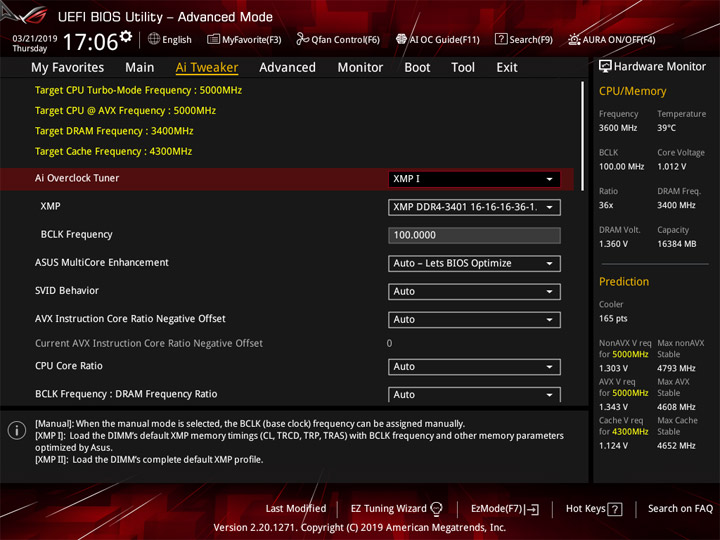Click the EZ Tuning Wizard bulb icon

pyautogui.click(x=436, y=508)
